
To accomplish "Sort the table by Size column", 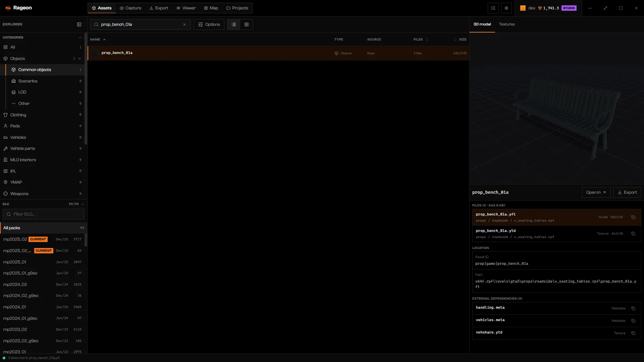I will [460, 40].
